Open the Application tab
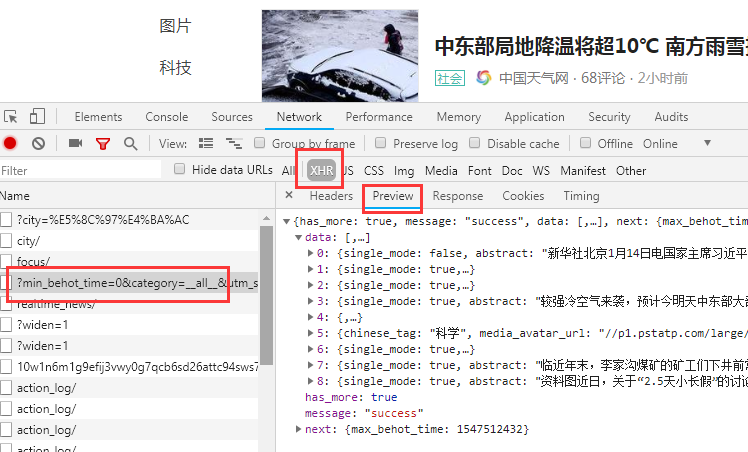This screenshot has width=748, height=452. 534,117
